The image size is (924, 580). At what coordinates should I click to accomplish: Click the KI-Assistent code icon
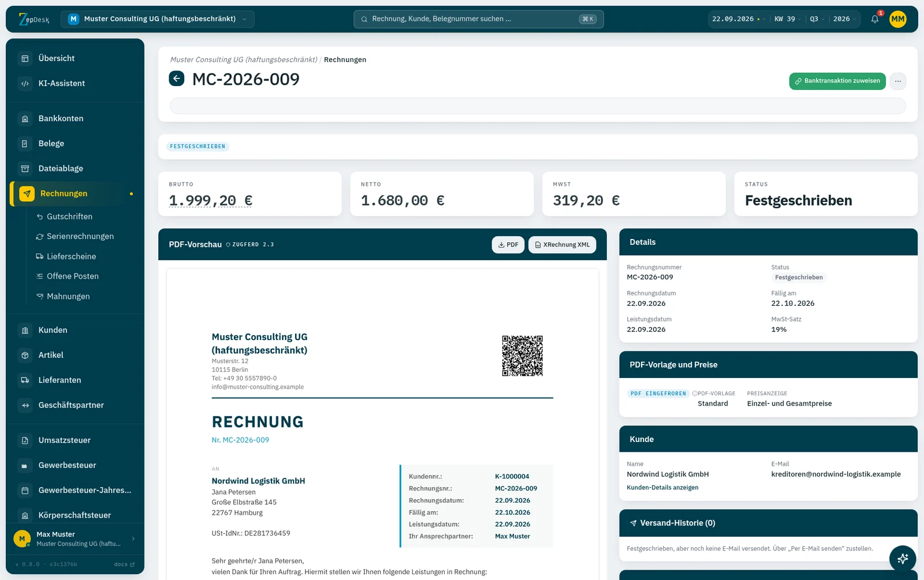click(25, 83)
